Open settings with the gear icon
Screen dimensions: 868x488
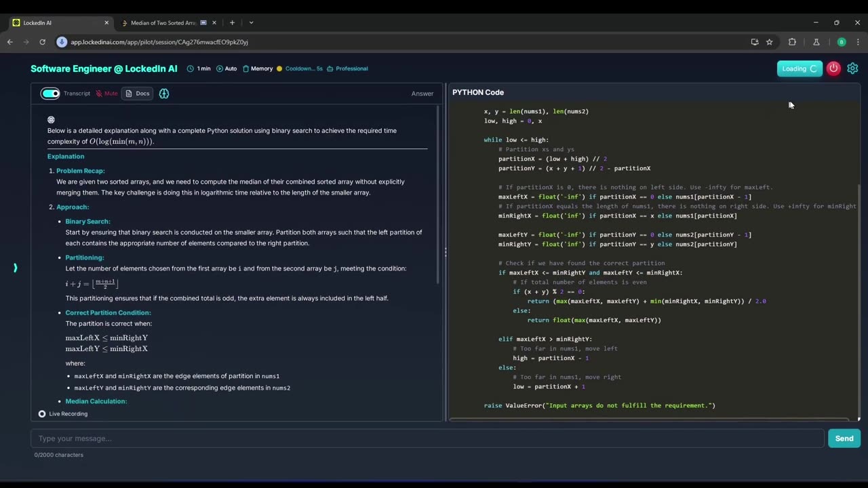[x=852, y=68]
